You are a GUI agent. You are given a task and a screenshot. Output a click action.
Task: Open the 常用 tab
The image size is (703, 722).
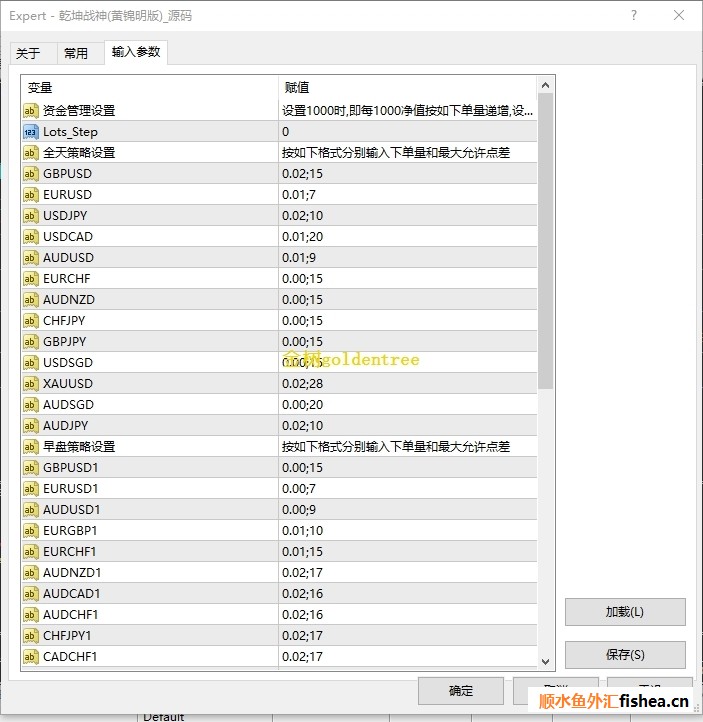(x=76, y=54)
